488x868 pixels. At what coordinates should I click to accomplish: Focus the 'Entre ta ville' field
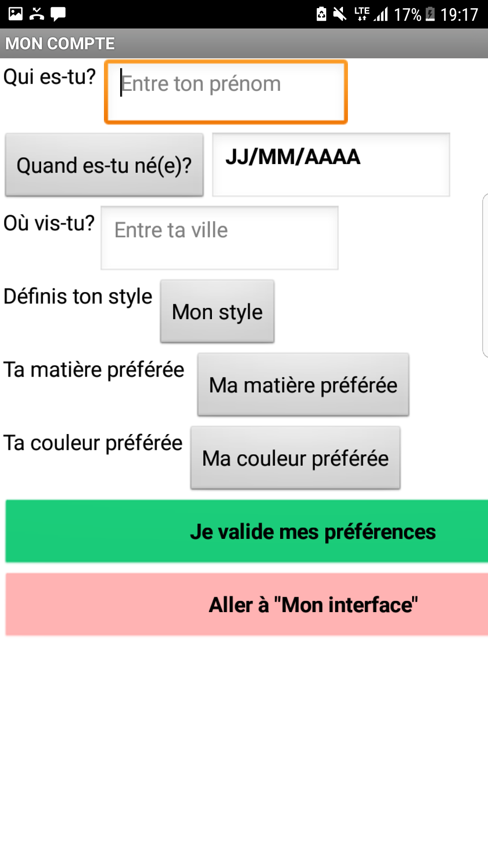[x=220, y=238]
